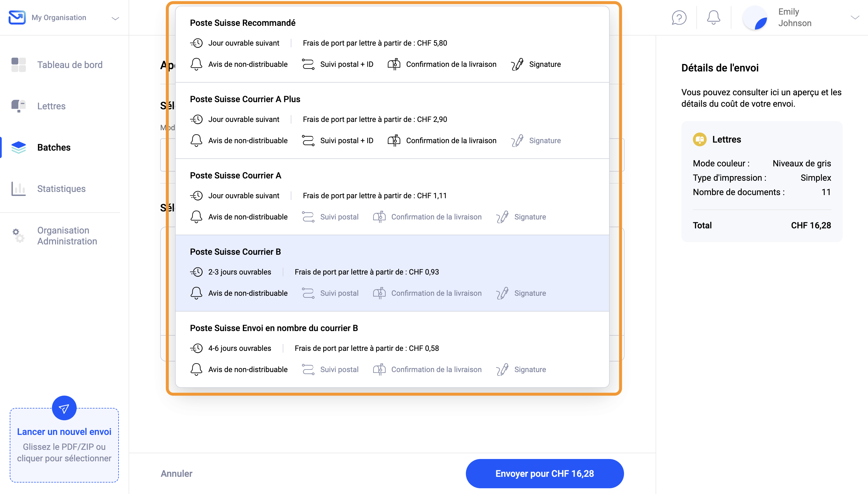The width and height of the screenshot is (868, 494).
Task: Click the yellow Lettres icon in details
Action: pyautogui.click(x=699, y=139)
